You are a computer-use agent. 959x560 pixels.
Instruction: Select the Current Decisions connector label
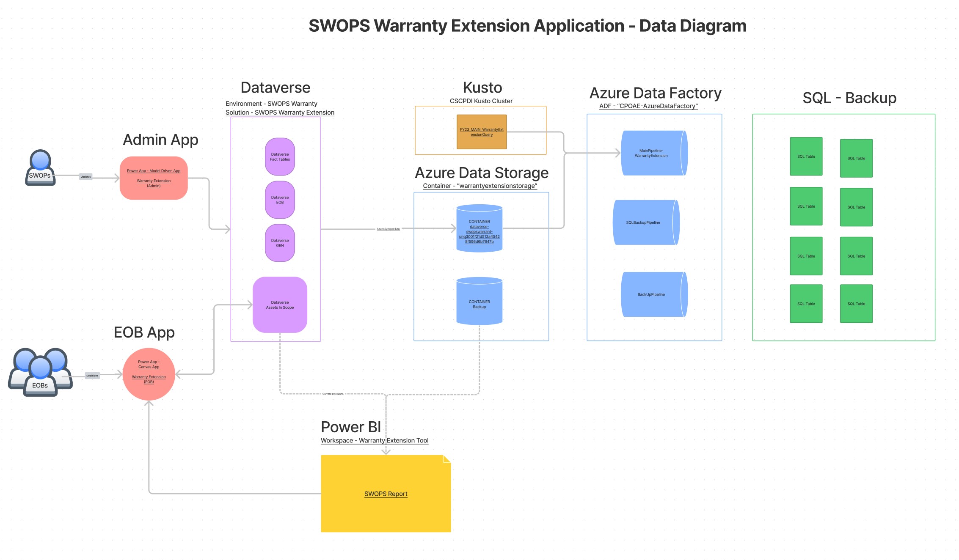[333, 394]
